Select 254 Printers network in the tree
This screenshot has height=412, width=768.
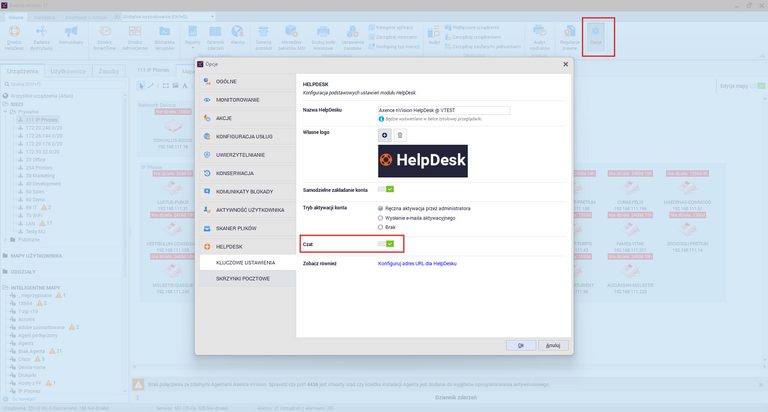point(39,168)
